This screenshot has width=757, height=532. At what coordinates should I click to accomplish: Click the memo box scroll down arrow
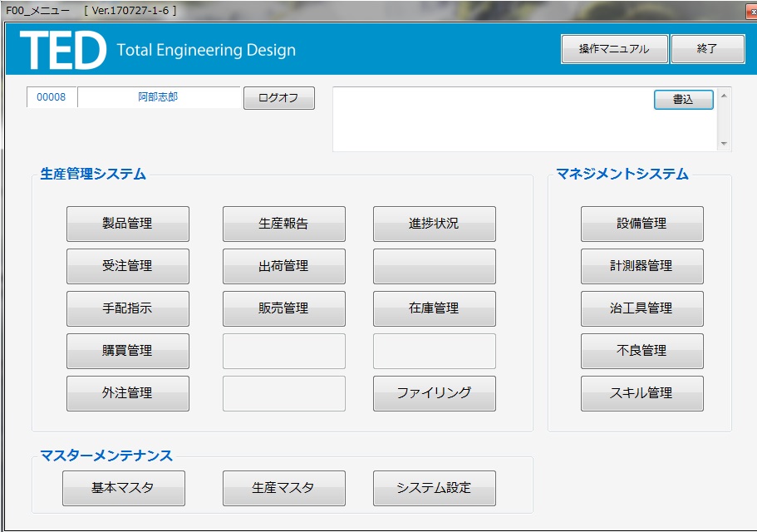click(725, 144)
